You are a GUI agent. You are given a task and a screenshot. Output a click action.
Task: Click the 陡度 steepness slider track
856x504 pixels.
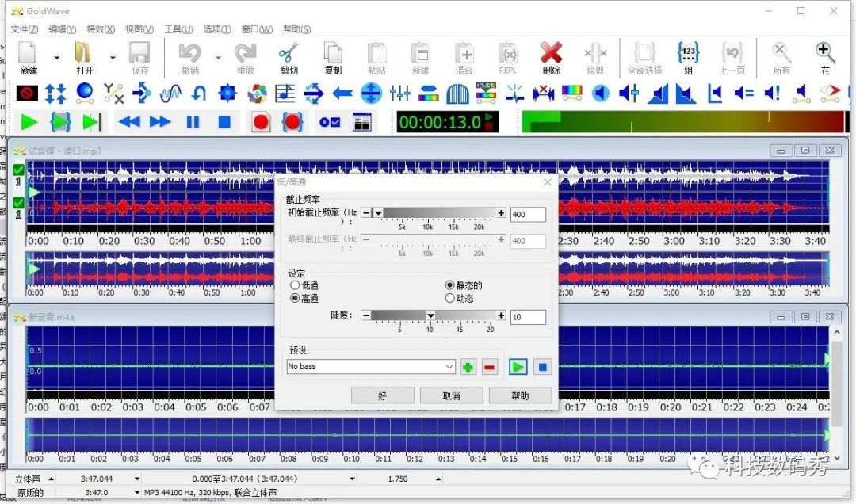tap(434, 315)
